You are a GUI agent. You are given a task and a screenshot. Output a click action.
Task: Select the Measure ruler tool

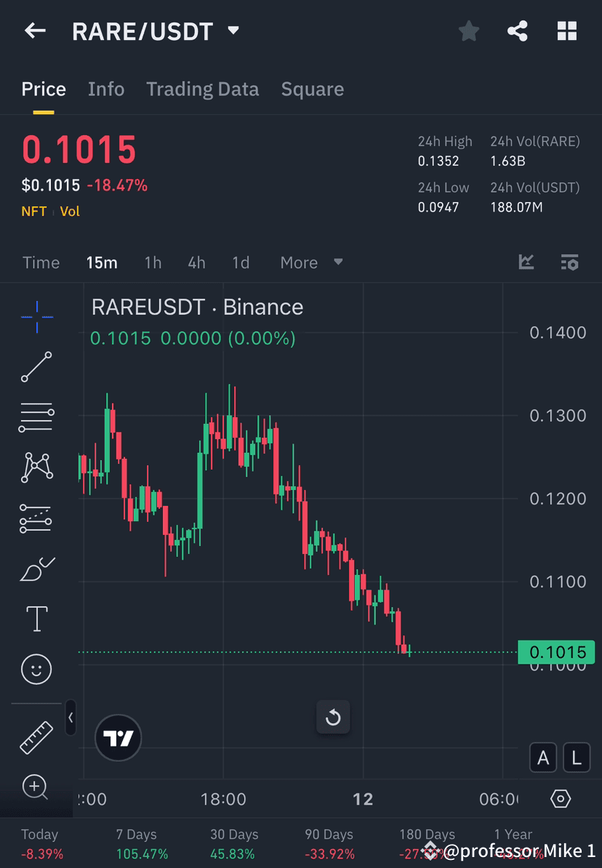coord(36,736)
